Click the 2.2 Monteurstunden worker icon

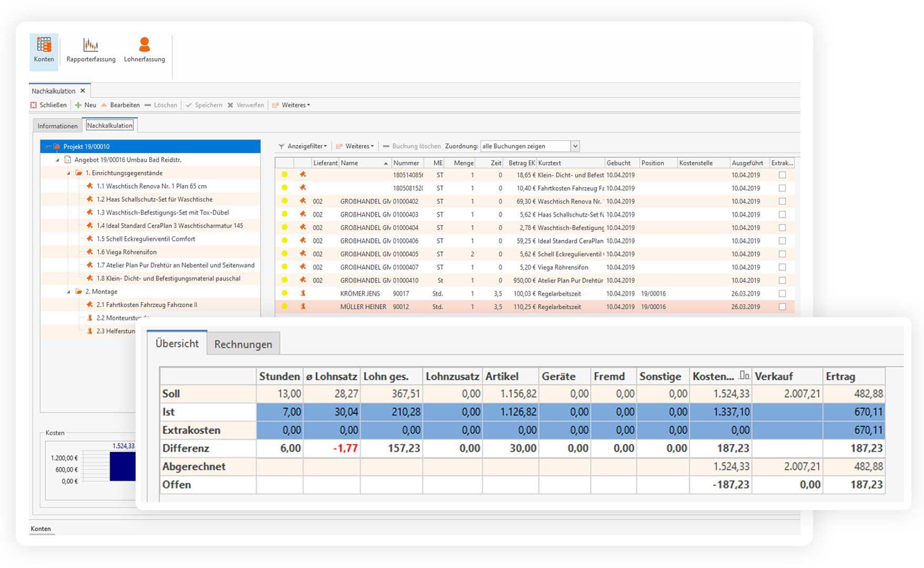pos(90,318)
